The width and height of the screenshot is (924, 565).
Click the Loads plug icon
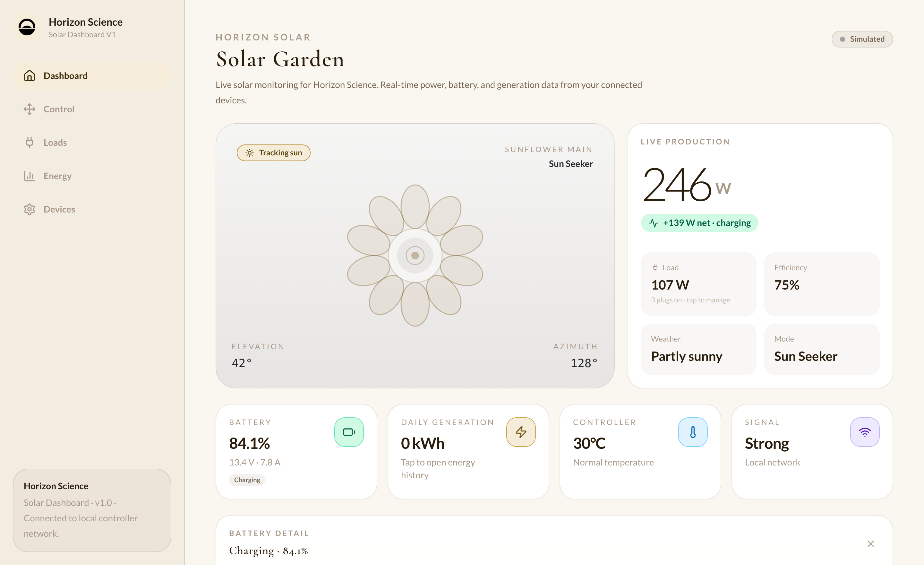[30, 143]
